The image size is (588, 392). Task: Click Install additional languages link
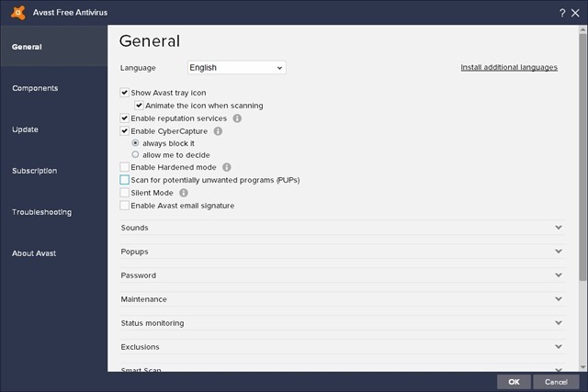point(509,68)
